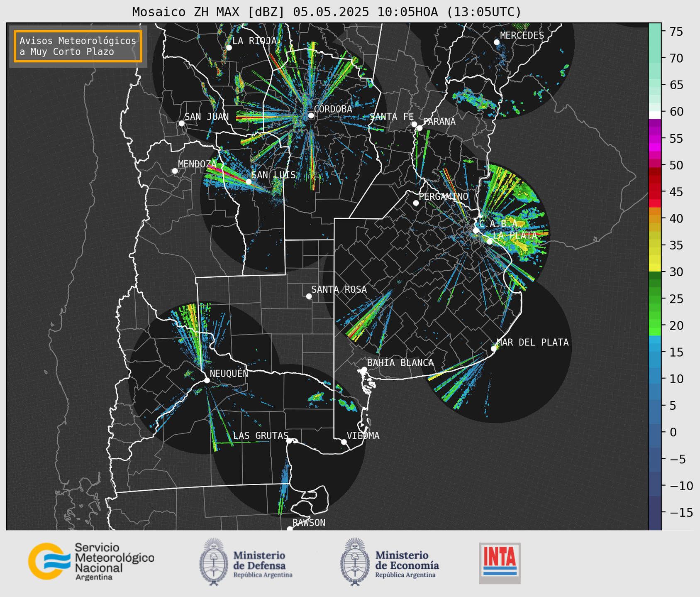Click the Ministerio de Defensa emblem
The width and height of the screenshot is (700, 597).
[214, 562]
